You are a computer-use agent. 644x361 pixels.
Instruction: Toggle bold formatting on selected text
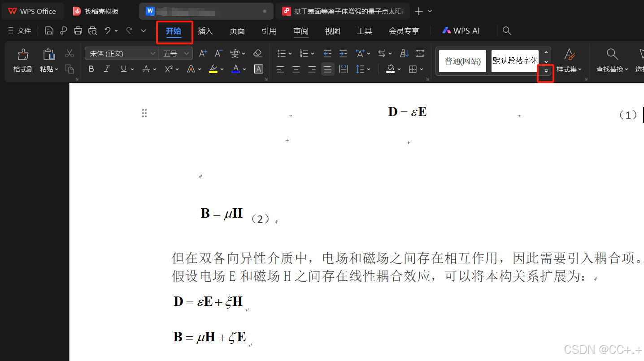point(91,69)
